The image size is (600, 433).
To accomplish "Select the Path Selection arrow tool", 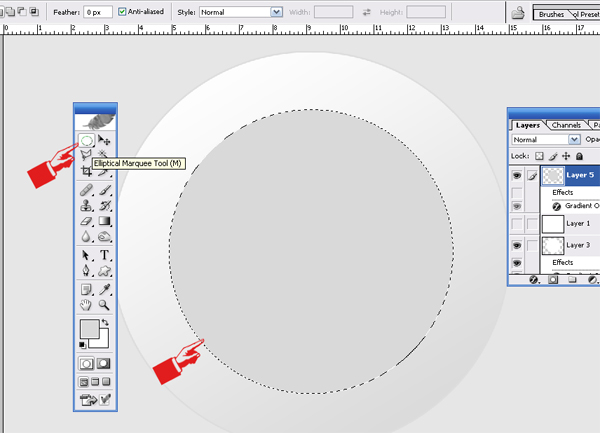I will click(86, 255).
